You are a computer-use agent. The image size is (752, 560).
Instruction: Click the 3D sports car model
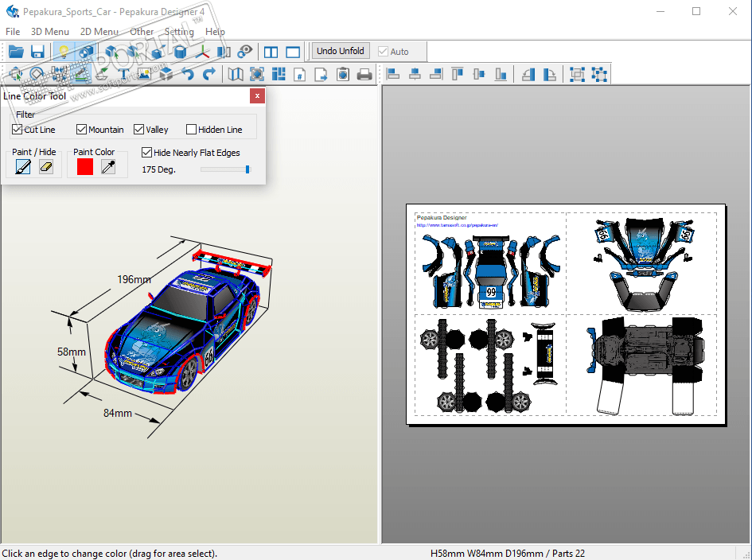click(189, 323)
